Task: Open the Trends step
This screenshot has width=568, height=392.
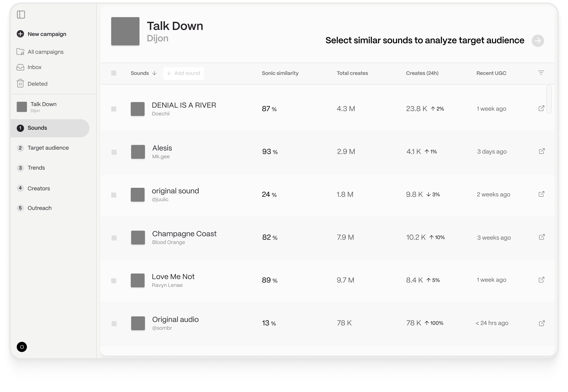Action: pyautogui.click(x=36, y=168)
